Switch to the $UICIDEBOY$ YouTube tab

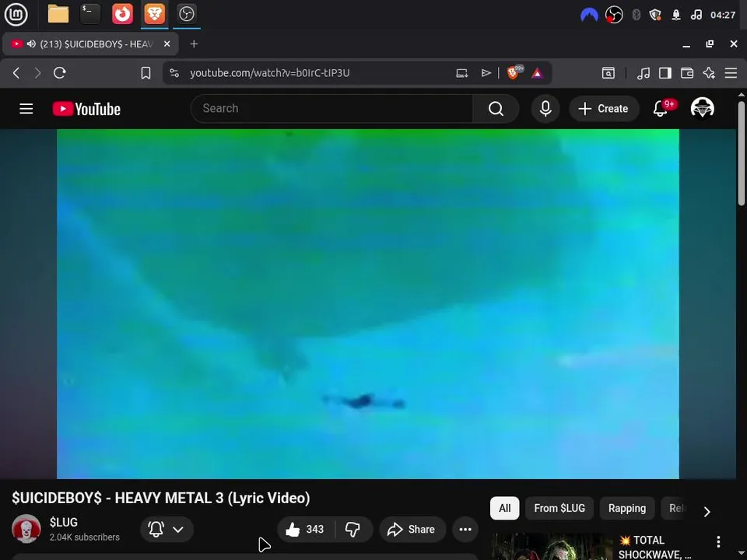[x=90, y=44]
